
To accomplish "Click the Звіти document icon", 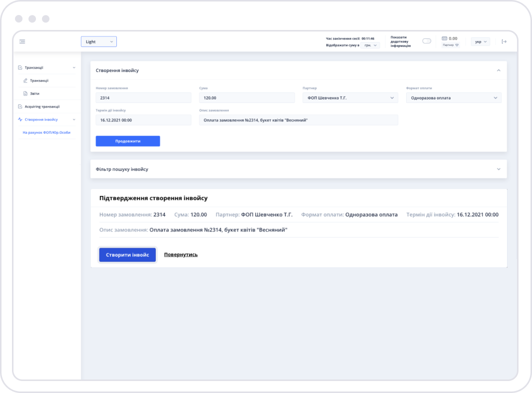I will tap(25, 93).
